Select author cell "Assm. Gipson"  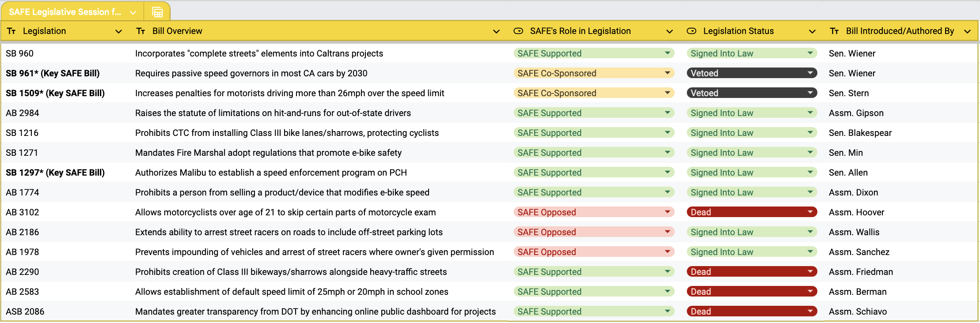(900, 113)
